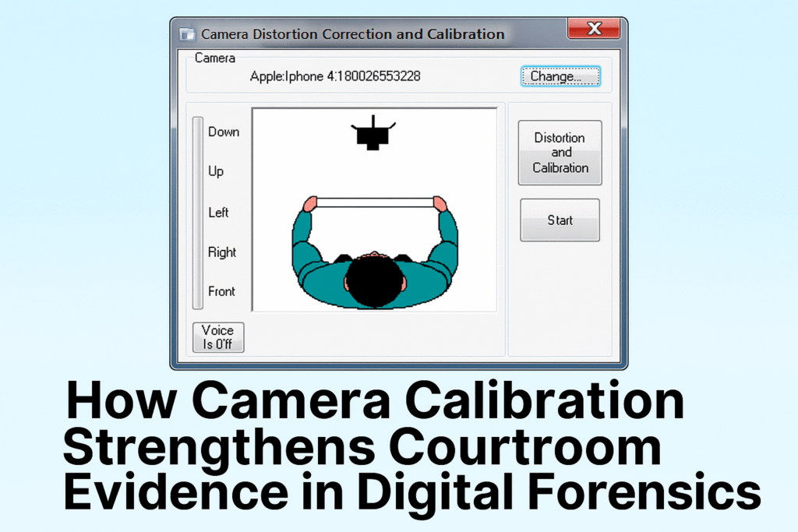Click the Apple:Iphone 4 camera name text

point(335,76)
